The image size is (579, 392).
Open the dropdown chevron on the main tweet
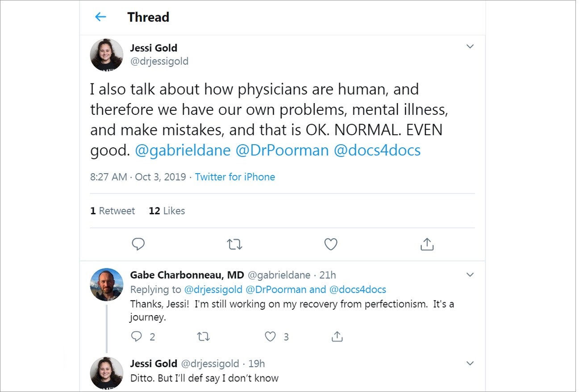(x=470, y=46)
